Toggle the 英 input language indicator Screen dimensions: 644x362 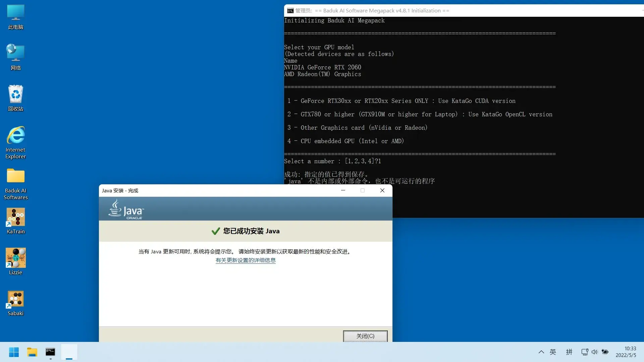(553, 352)
